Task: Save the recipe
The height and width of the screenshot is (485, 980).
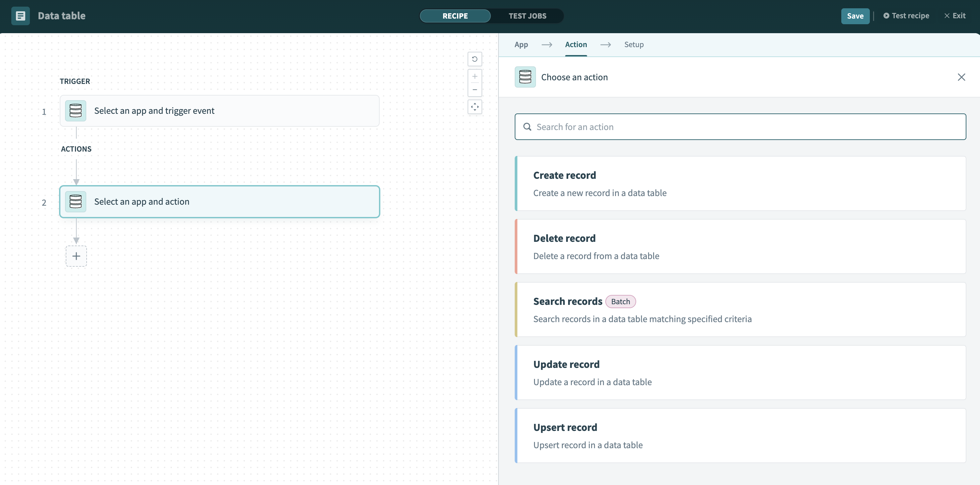Action: pyautogui.click(x=855, y=16)
